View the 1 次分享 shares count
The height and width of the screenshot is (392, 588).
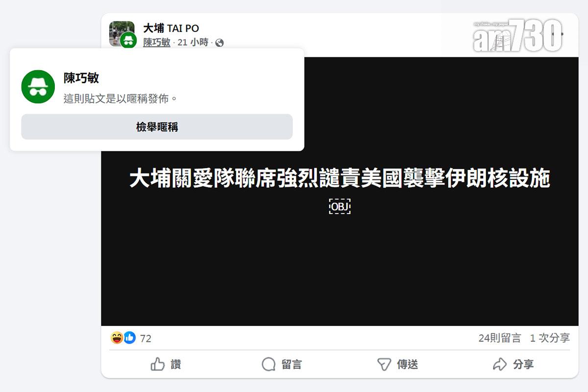(550, 338)
